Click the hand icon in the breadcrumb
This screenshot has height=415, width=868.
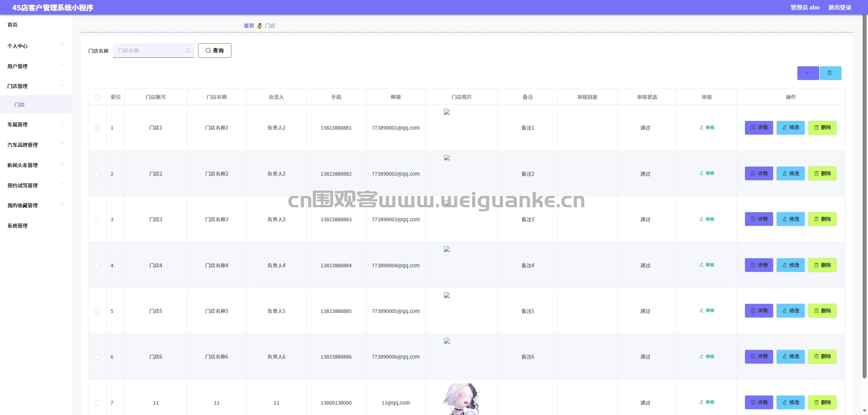(x=259, y=26)
